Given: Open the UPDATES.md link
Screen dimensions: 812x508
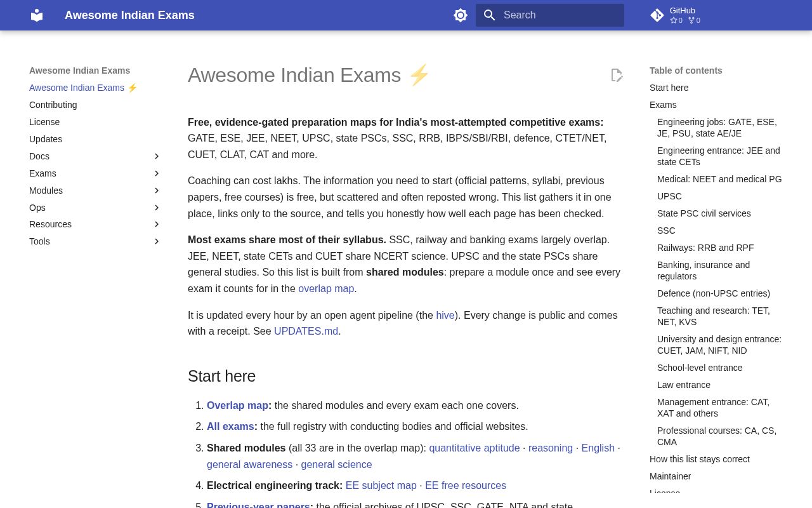Looking at the screenshot, I should pyautogui.click(x=306, y=331).
